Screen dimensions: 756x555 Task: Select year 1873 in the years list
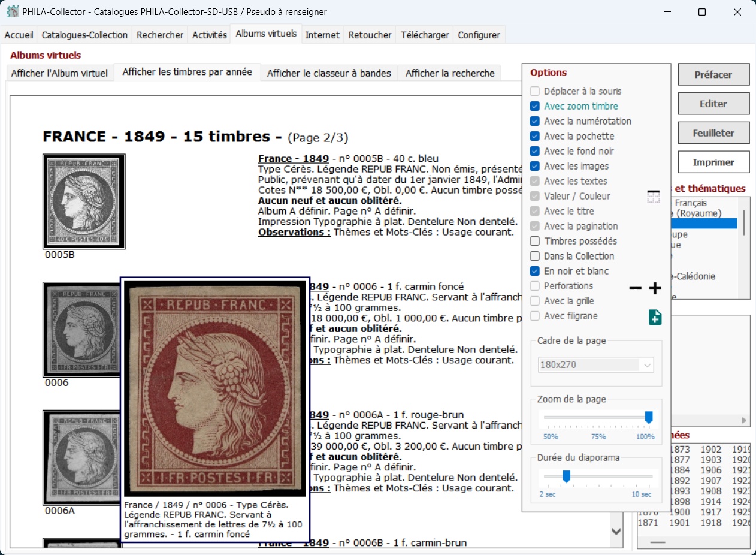click(x=680, y=450)
